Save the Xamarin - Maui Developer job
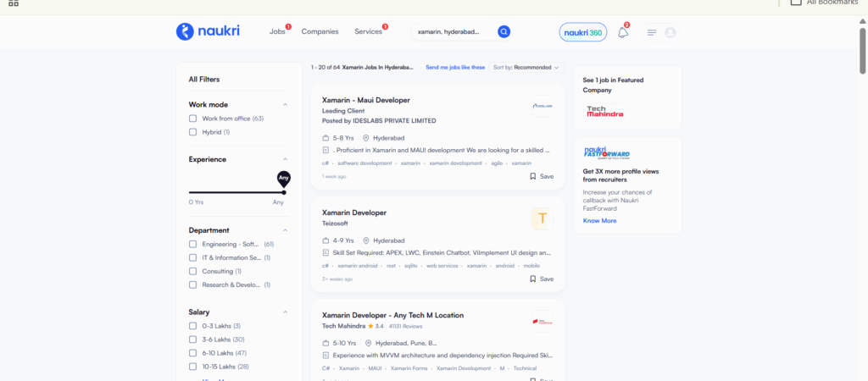 [x=542, y=176]
